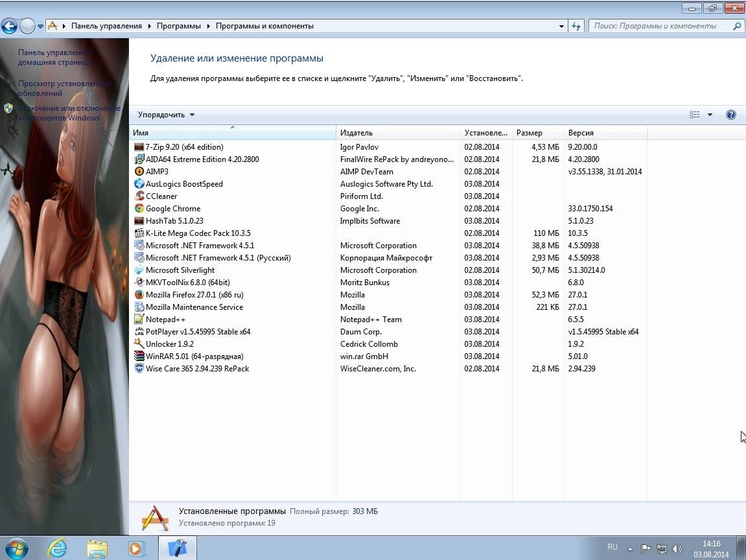
Task: Open Windows Explorer folder on taskbar
Action: coord(97,548)
